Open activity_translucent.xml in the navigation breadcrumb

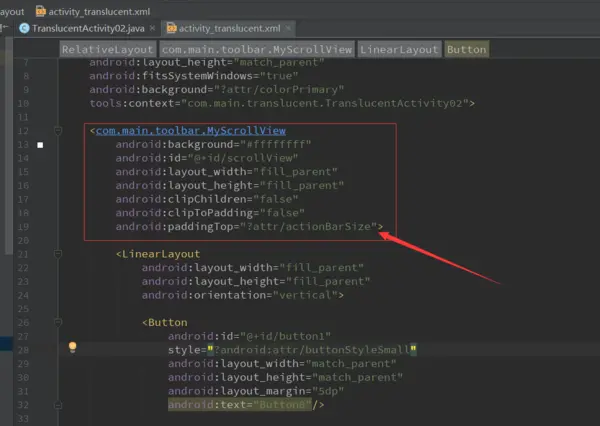click(99, 11)
